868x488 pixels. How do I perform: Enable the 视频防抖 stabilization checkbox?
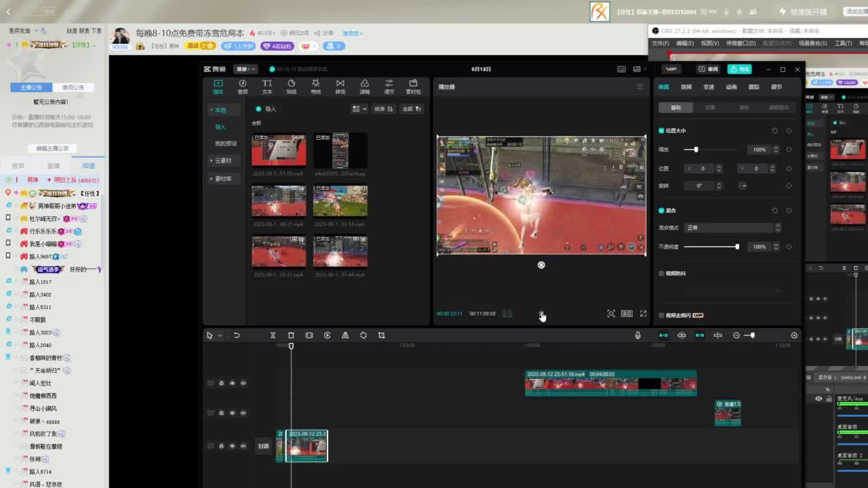pos(661,273)
